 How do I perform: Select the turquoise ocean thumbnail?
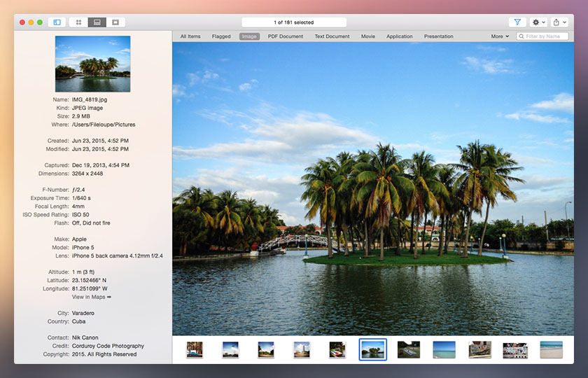(444, 350)
